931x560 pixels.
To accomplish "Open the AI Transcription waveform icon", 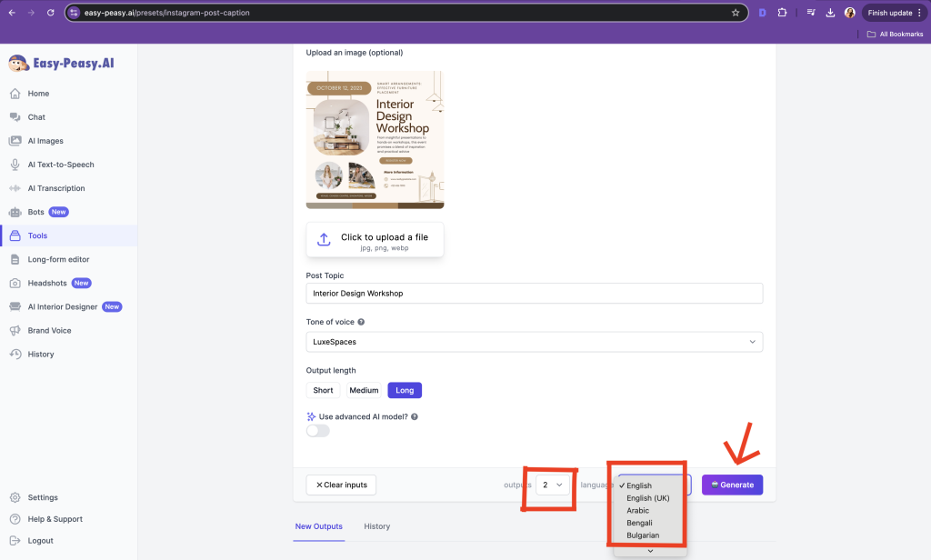I will (x=15, y=188).
